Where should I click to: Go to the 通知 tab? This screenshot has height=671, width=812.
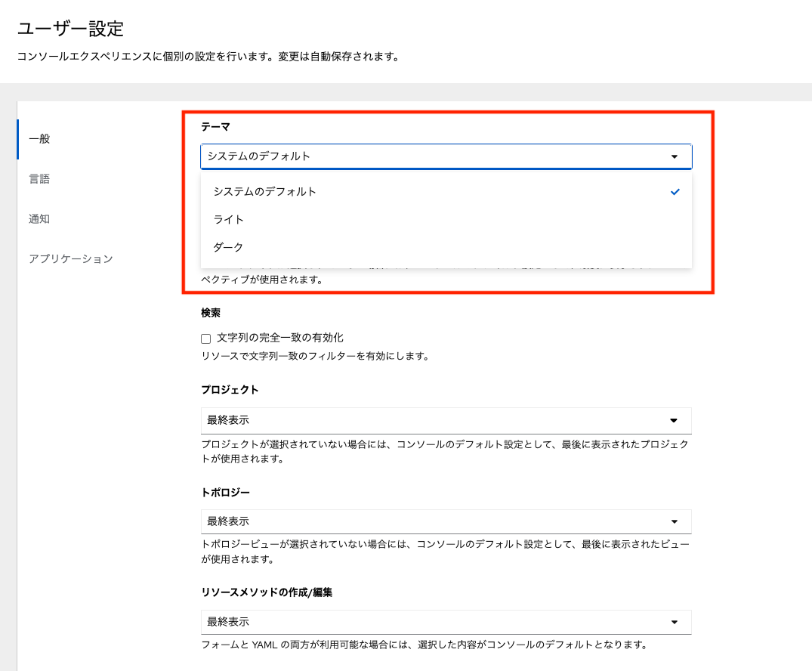39,218
